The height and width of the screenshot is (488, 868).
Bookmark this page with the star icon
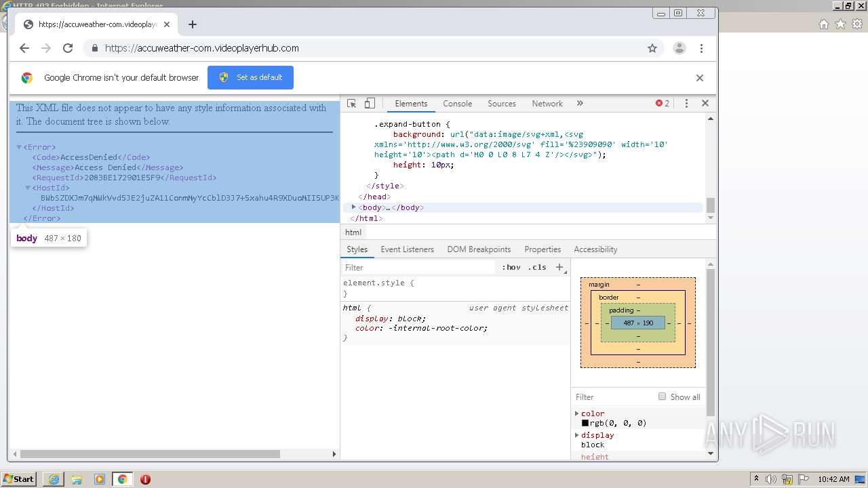652,48
